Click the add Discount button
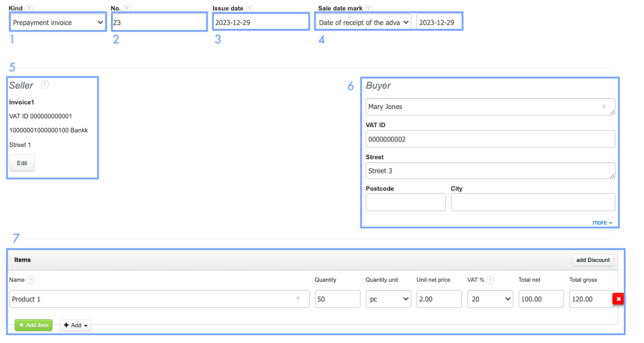This screenshot has height=343, width=644. pos(593,260)
